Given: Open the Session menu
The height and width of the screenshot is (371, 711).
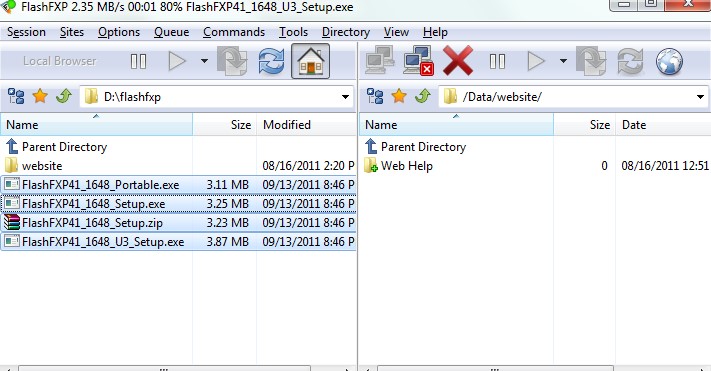Looking at the screenshot, I should pos(26,32).
